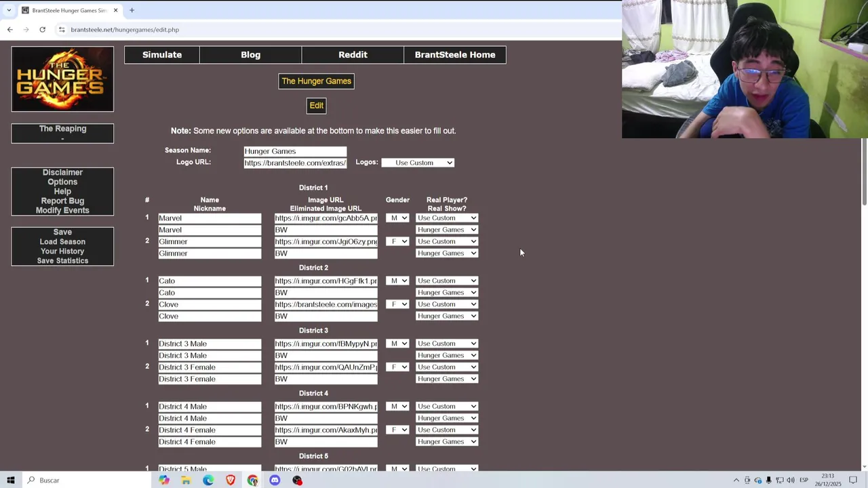Open District 4 Male Hunger Games dropdown

[447, 418]
